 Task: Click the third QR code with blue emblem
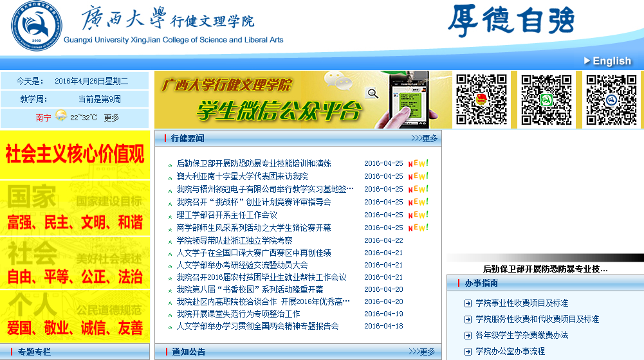pyautogui.click(x=611, y=100)
